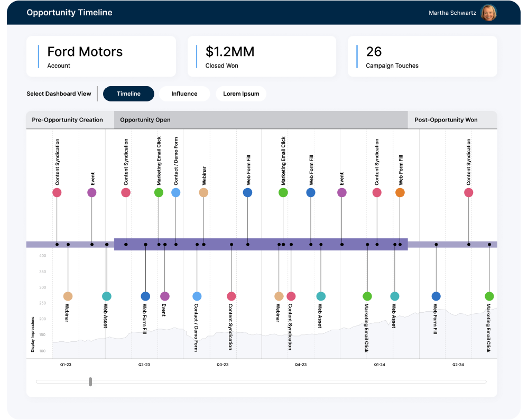Click the Opportunity Timeline page title
The height and width of the screenshot is (420, 528).
pos(69,13)
